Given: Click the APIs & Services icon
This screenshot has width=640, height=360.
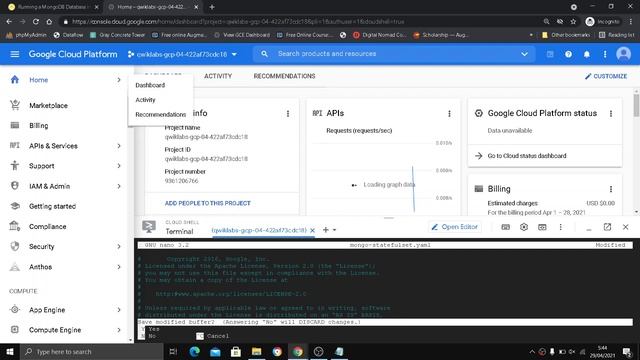Looking at the screenshot, I should tap(15, 145).
